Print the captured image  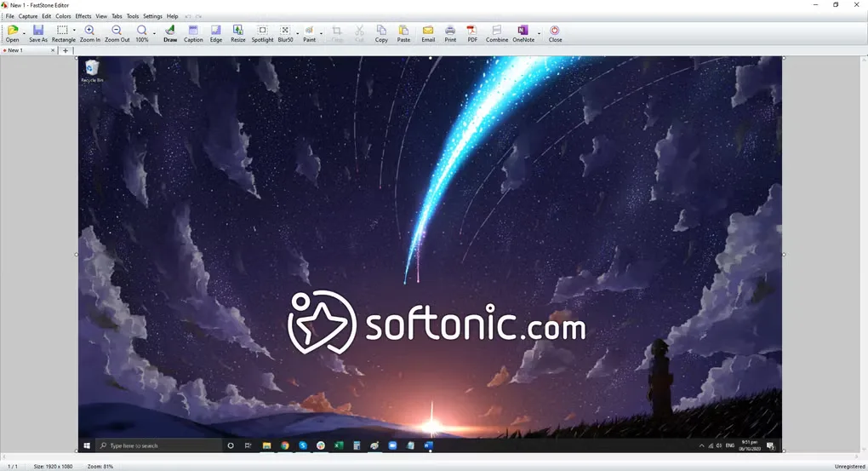click(x=451, y=33)
